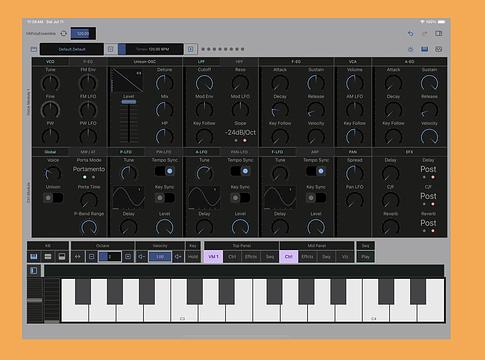Select the first KB keyboard layout icon
Viewport: 485px width, 360px height.
pyautogui.click(x=34, y=257)
